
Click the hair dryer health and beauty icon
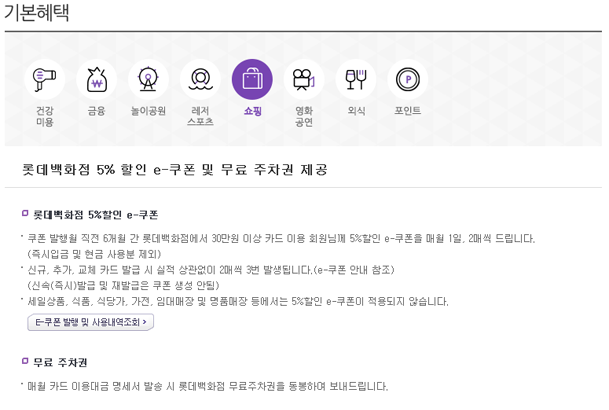click(45, 79)
